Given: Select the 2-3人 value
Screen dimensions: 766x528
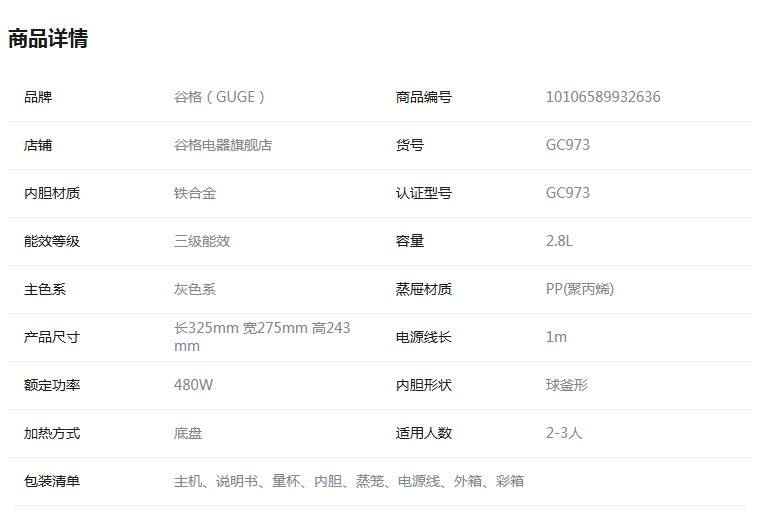Looking at the screenshot, I should [564, 433].
